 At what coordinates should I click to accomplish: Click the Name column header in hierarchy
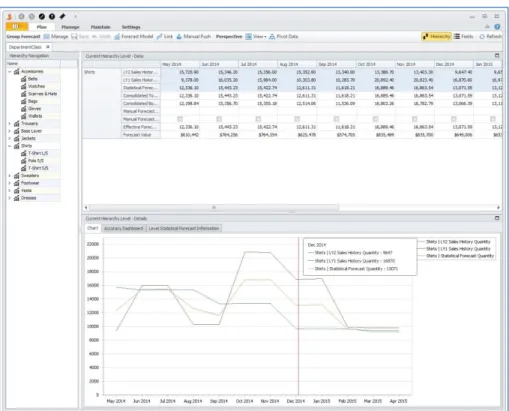click(33, 63)
